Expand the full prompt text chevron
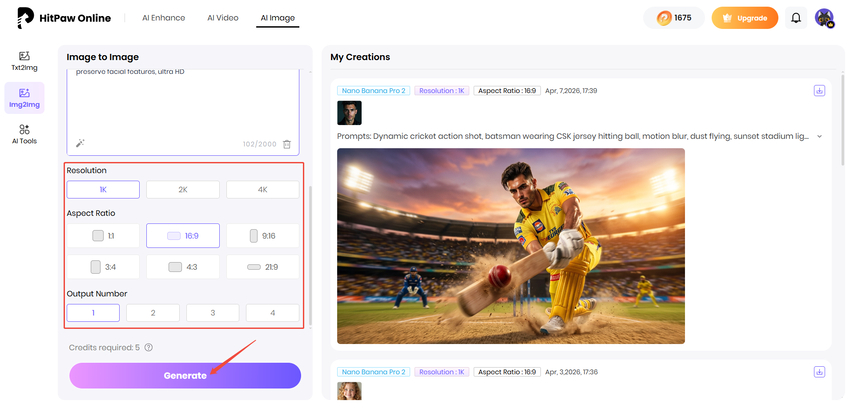Screen dimensions: 854x409 coord(820,136)
